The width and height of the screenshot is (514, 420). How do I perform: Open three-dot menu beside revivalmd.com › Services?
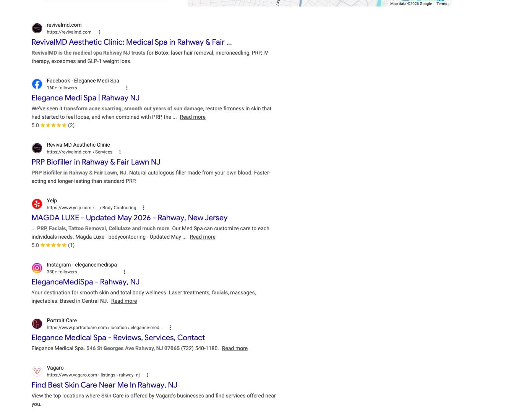[120, 152]
